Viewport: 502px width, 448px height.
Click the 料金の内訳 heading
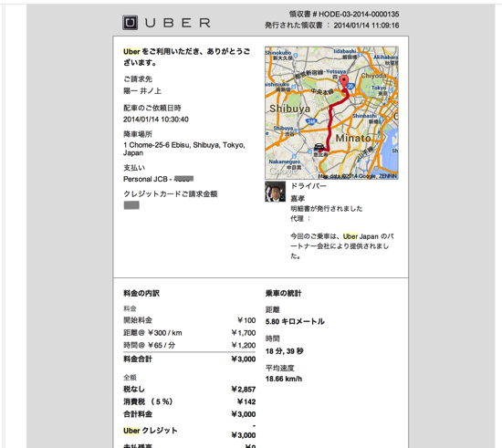coord(141,294)
